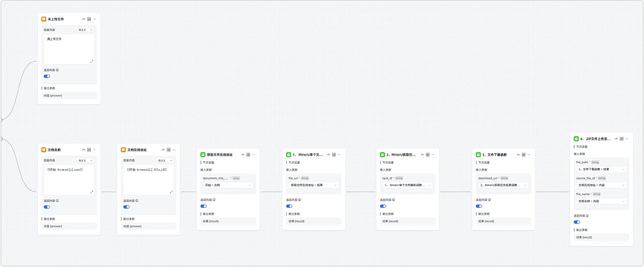Open the more menu of 未上传文件 node
Image resolution: width=644 pixels, height=267 pixels.
(95, 19)
